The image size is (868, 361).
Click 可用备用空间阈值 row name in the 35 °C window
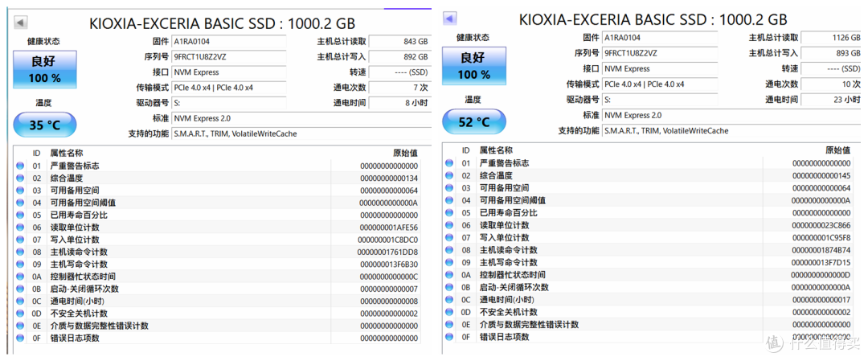83,203
